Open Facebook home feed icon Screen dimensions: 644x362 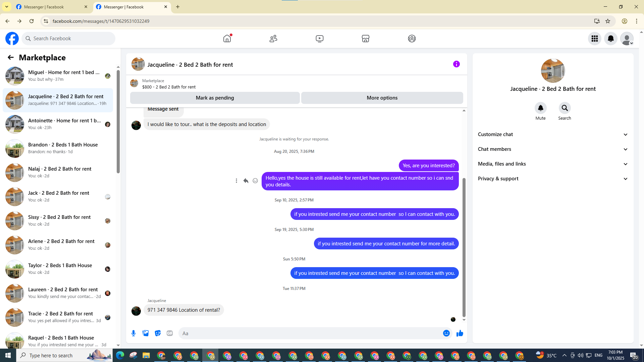tap(227, 39)
